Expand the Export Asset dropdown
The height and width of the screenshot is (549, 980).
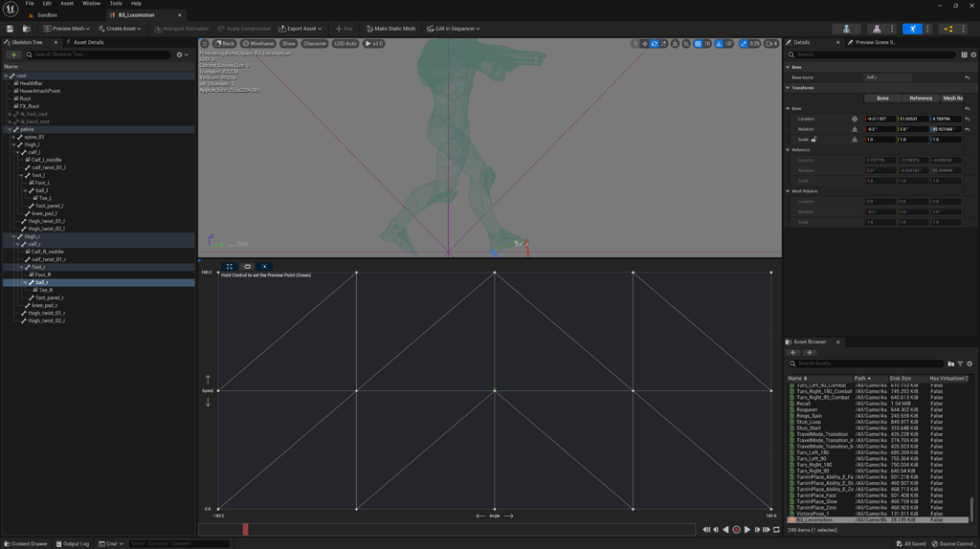301,29
